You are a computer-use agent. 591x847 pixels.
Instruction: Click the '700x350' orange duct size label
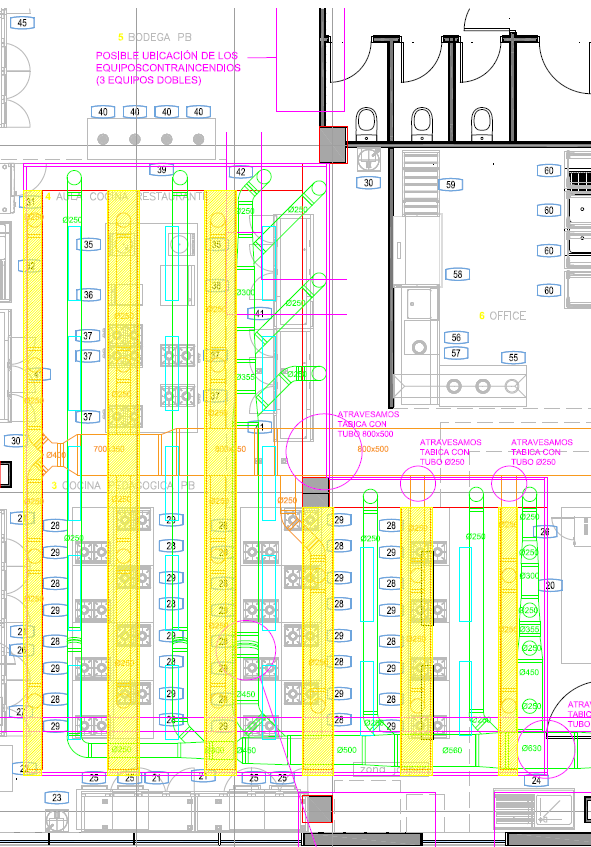click(x=109, y=449)
